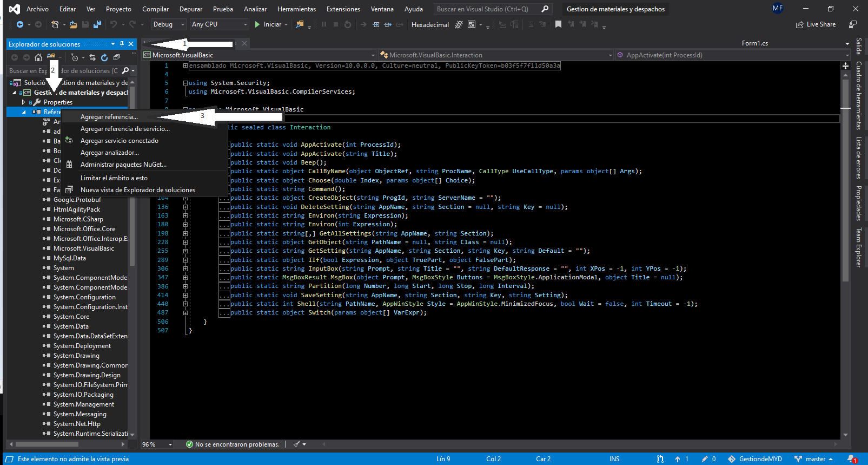Click the Visual Studio logo icon
868x465 pixels.
tap(15, 9)
